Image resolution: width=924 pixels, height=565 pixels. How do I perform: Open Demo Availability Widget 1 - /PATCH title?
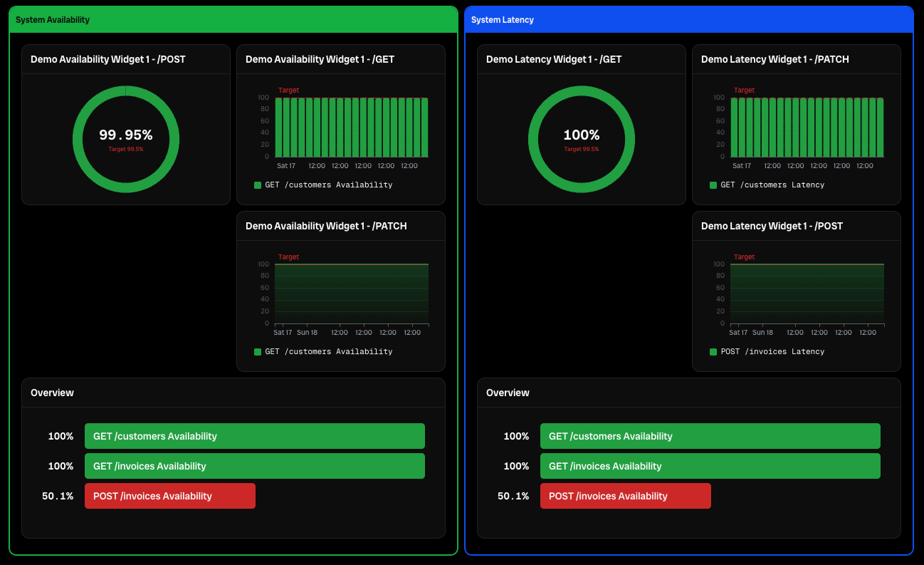tap(326, 226)
